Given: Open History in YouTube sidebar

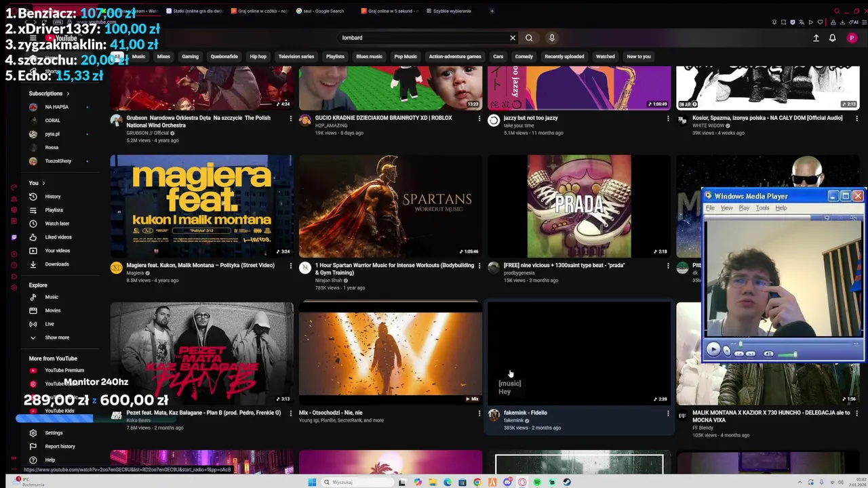Looking at the screenshot, I should [52, 197].
